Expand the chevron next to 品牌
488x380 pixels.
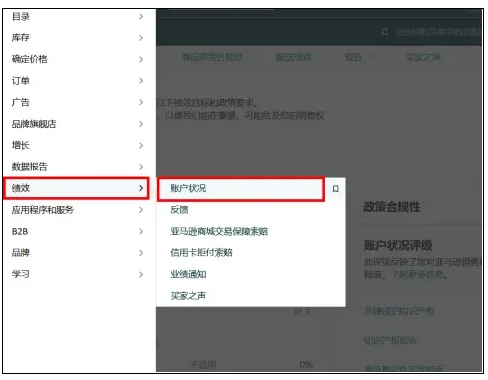pos(141,253)
